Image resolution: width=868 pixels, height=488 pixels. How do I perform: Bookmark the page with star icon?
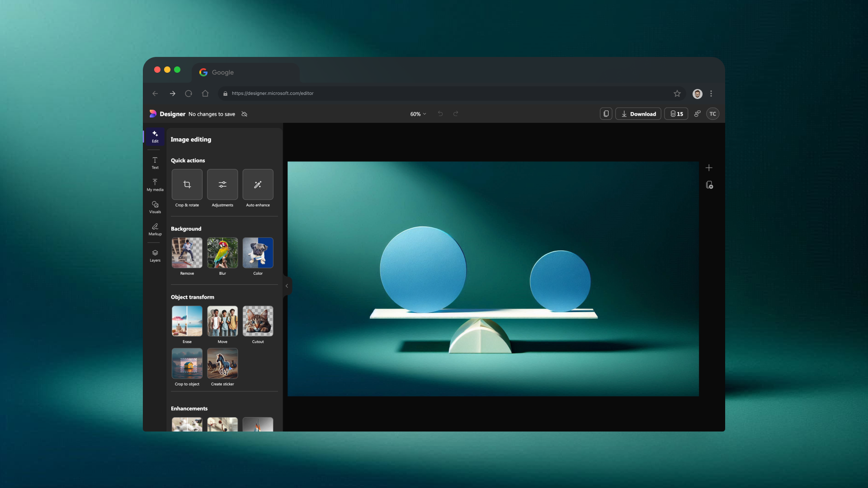677,94
